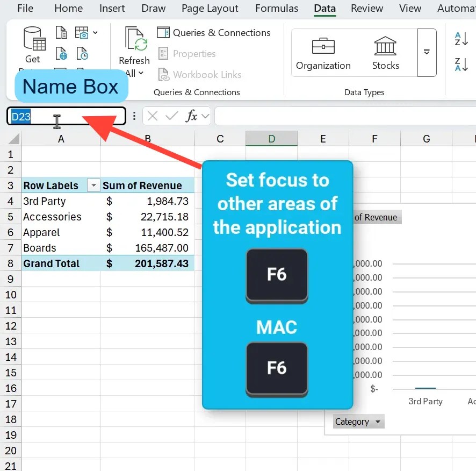Select the Review ribbon tab

pos(367,9)
